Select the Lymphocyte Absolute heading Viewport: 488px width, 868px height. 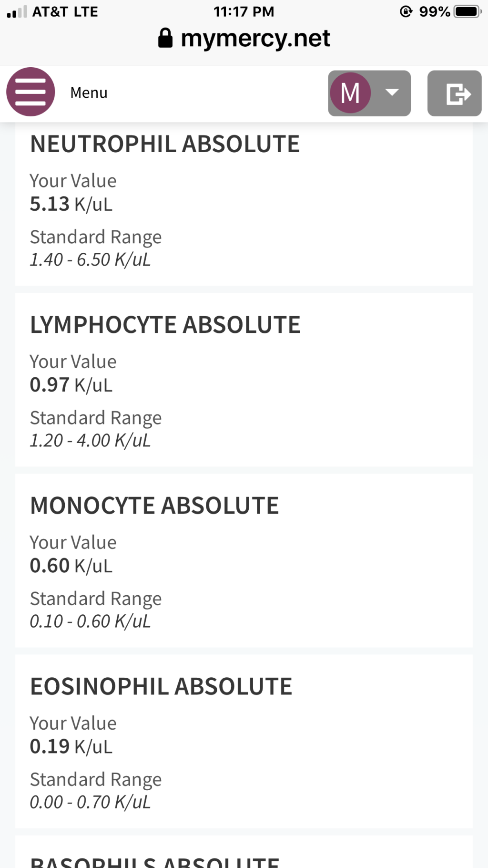coord(165,325)
